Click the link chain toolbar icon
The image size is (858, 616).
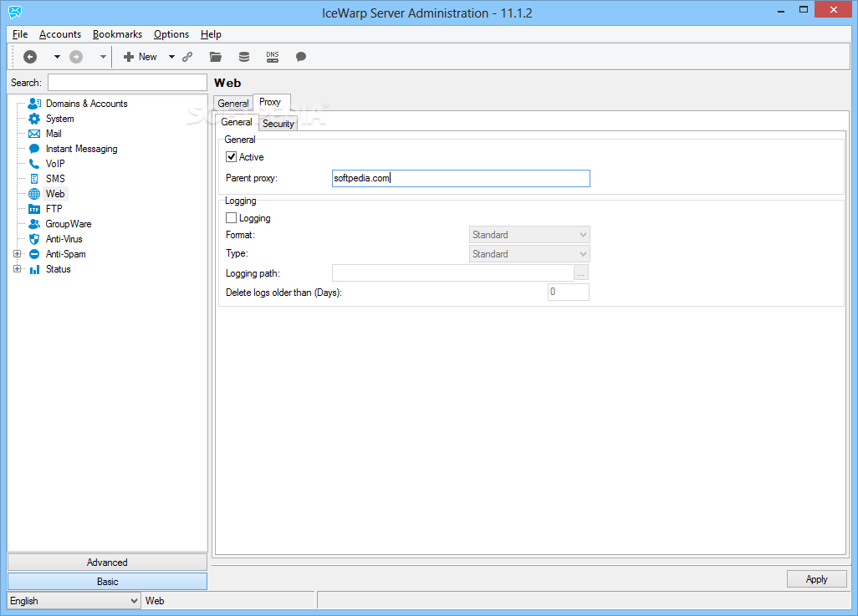(187, 57)
